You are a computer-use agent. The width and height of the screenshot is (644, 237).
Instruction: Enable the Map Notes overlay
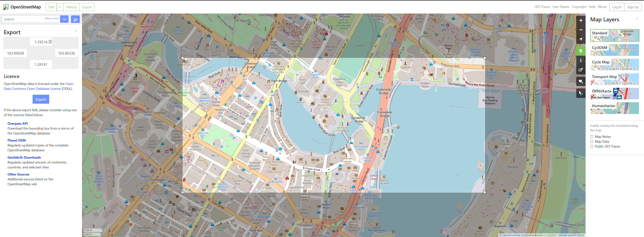(592, 136)
